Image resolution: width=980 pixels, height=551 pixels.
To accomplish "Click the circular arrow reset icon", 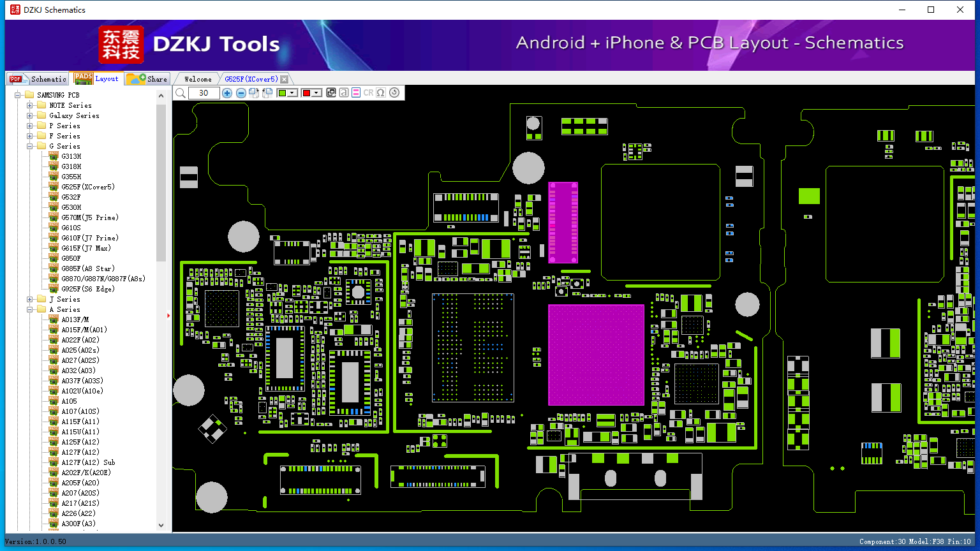I will (x=394, y=93).
